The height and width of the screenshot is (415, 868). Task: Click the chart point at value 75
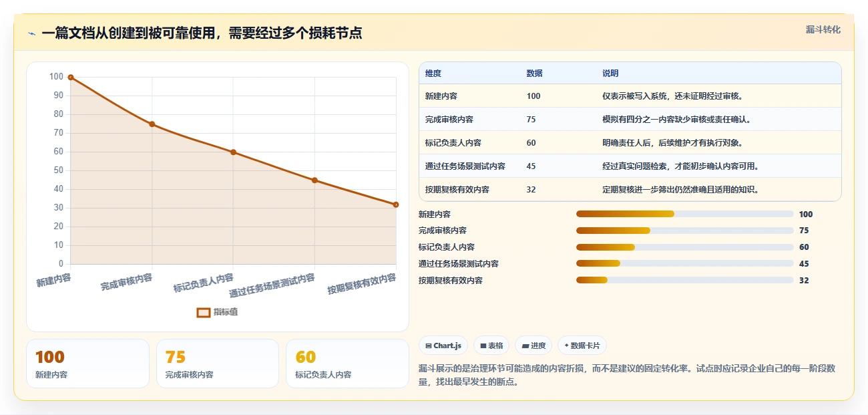point(152,124)
